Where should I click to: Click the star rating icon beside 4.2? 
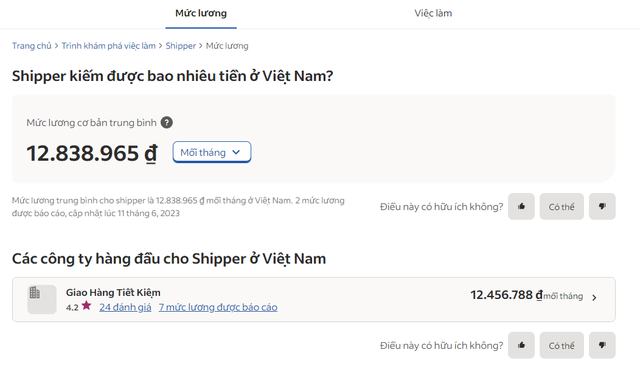(86, 306)
